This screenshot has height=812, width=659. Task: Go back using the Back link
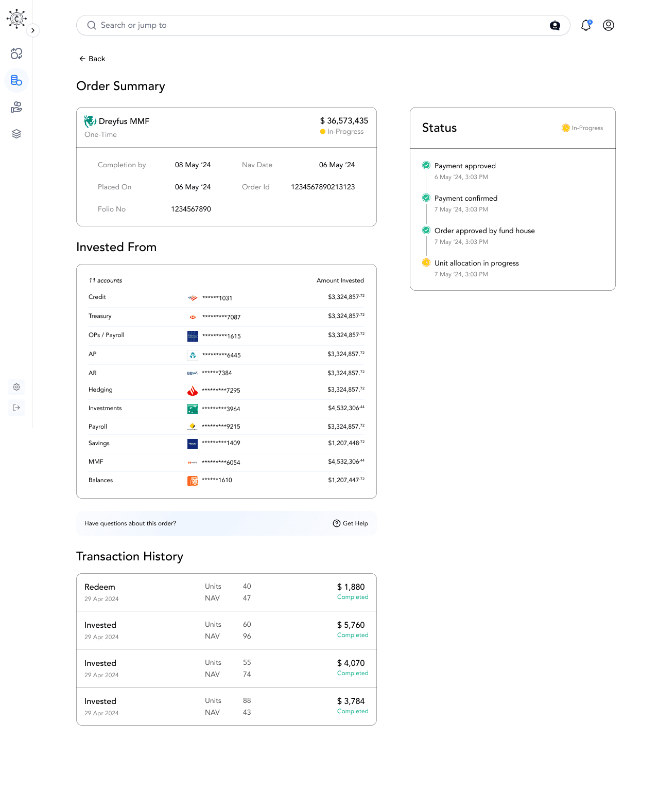point(92,59)
